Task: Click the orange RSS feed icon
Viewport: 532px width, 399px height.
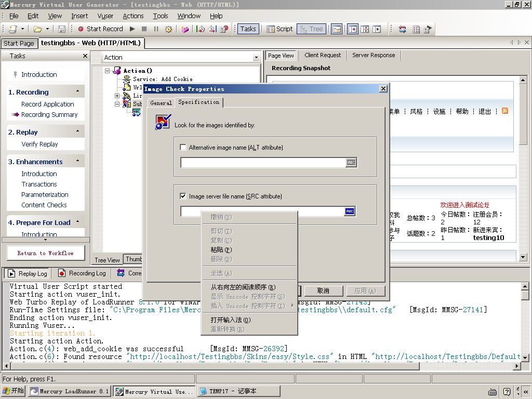Action: coord(505,111)
